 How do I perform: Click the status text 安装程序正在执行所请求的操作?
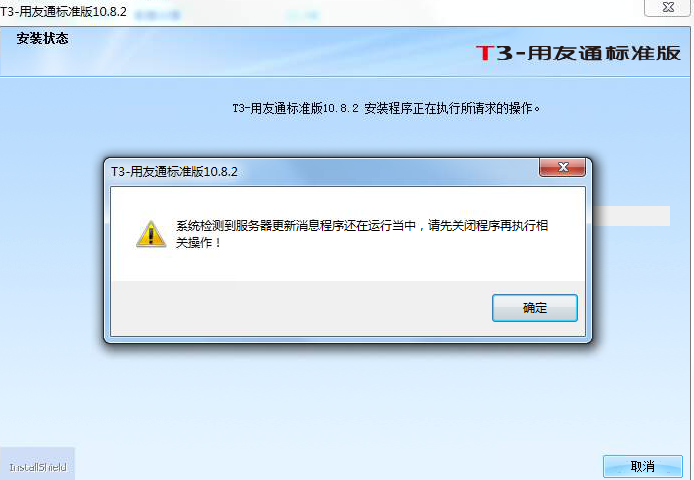[452, 108]
